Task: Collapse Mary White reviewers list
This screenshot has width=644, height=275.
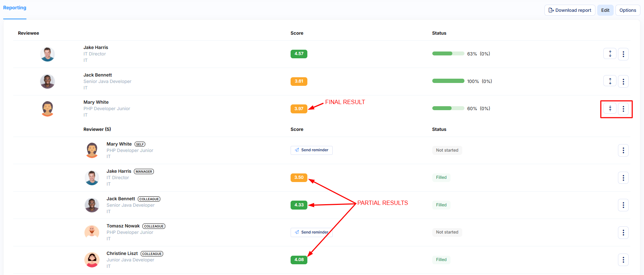Action: [x=610, y=109]
